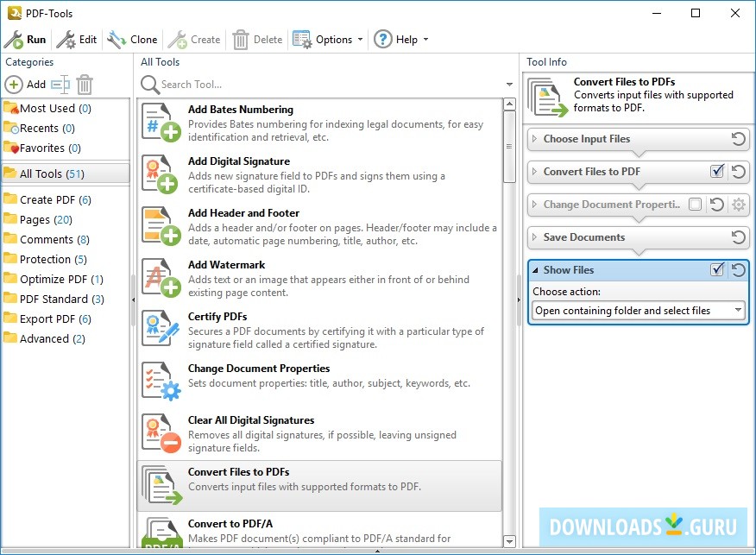Collapse the Tool Info pane splitter arrow
756x555 pixels.
tap(519, 300)
